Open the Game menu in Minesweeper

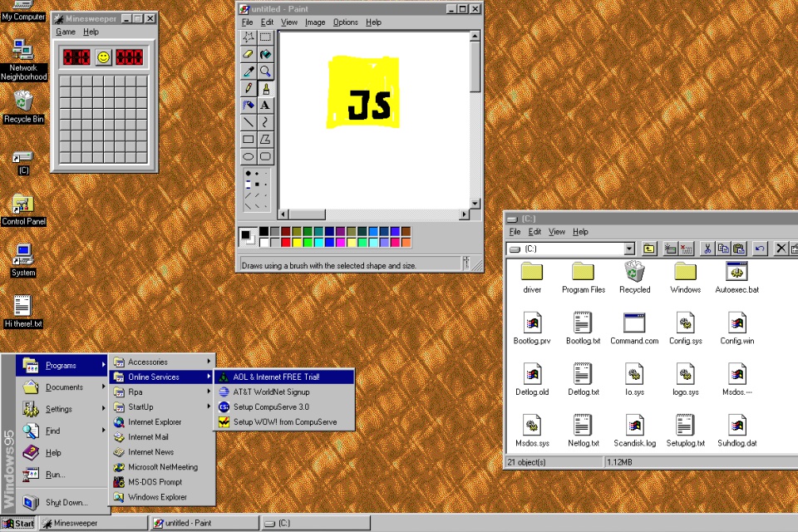point(65,32)
